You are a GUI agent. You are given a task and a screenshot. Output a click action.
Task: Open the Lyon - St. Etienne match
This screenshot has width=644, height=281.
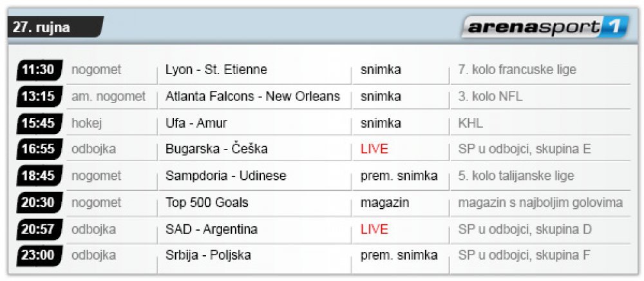click(216, 70)
